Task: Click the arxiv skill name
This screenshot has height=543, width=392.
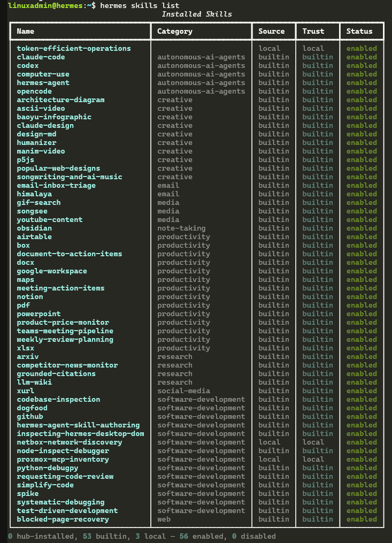Action: [x=28, y=357]
